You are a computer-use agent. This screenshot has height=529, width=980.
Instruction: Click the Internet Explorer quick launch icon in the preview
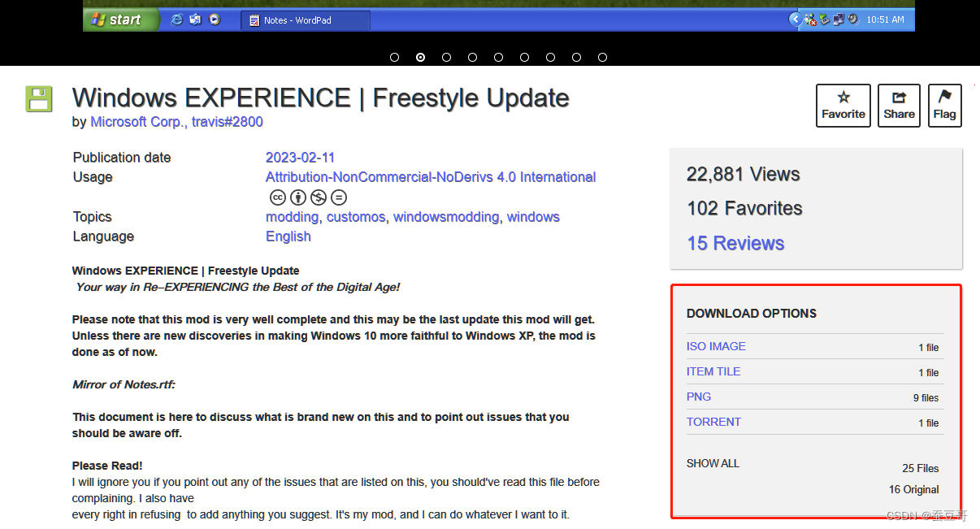coord(176,20)
